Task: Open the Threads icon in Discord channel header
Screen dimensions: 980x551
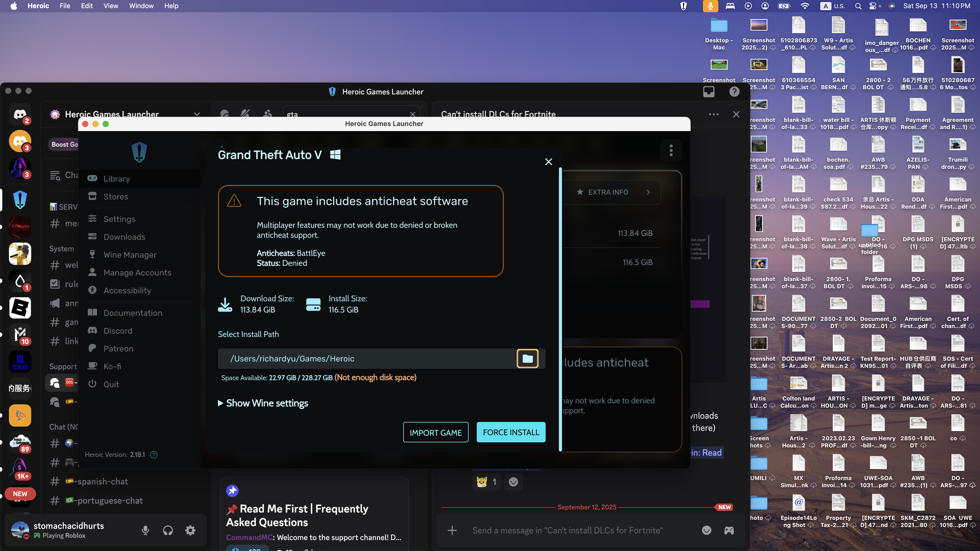Action: pyautogui.click(x=225, y=113)
